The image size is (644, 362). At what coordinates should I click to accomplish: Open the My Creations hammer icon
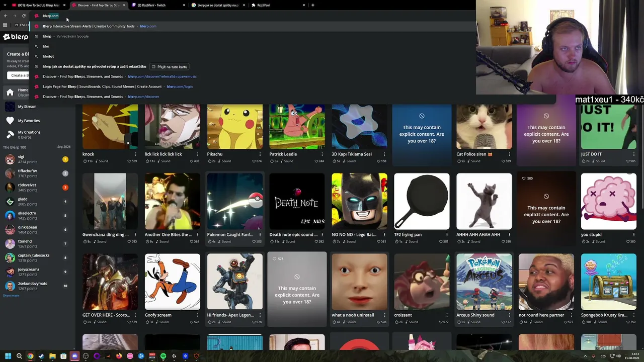(x=10, y=134)
